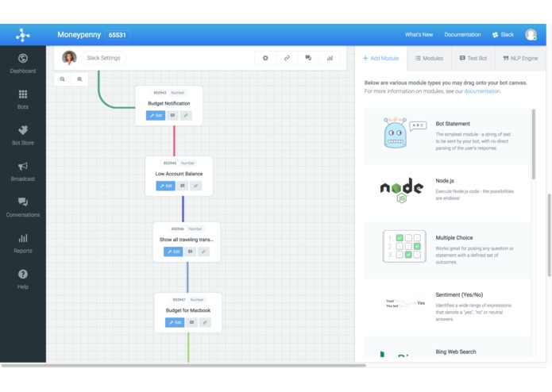This screenshot has width=552, height=392.
Task: Click the canvas horizontal scrollbar
Action: (183, 365)
